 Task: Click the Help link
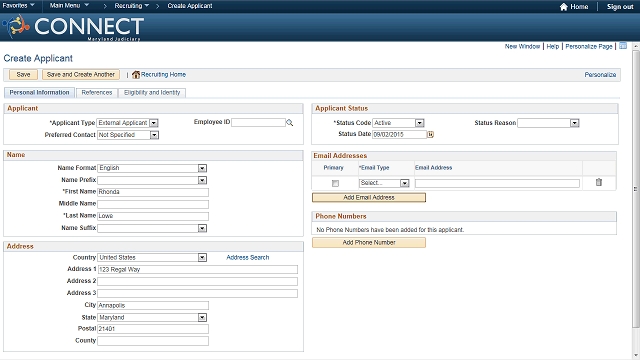click(x=553, y=47)
